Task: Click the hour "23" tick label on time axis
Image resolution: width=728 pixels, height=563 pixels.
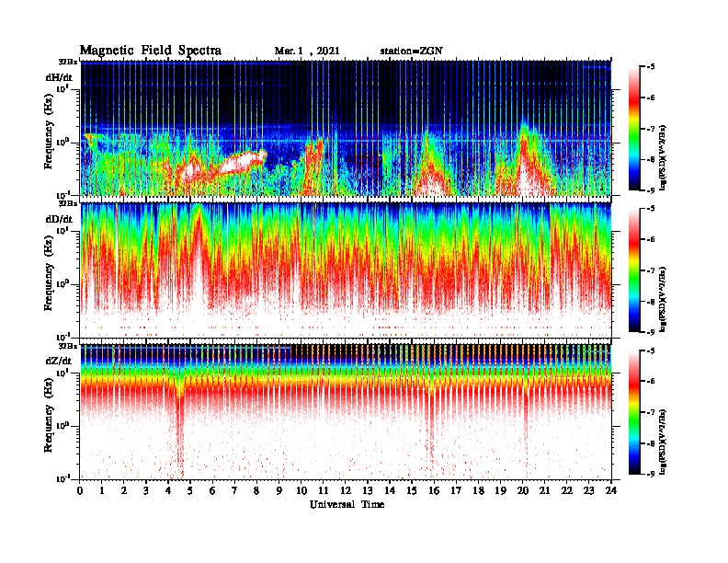Action: (x=589, y=490)
